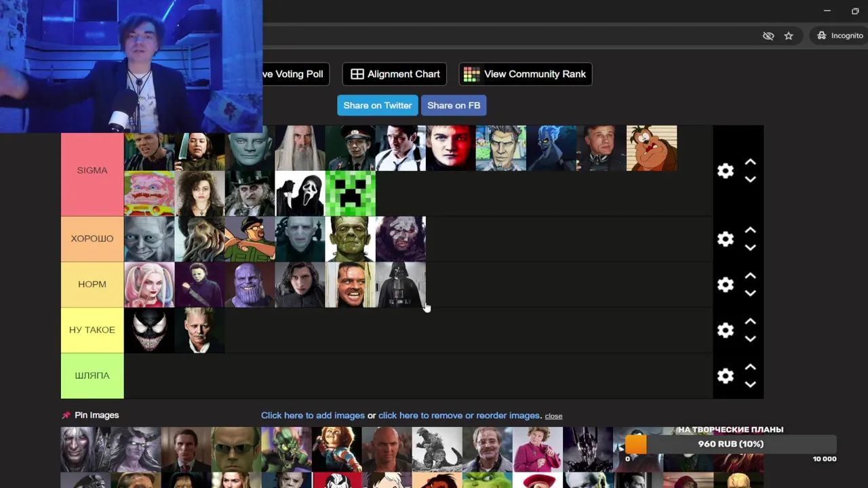
Task: Open settings gear for SIGMA tier
Action: coord(726,171)
